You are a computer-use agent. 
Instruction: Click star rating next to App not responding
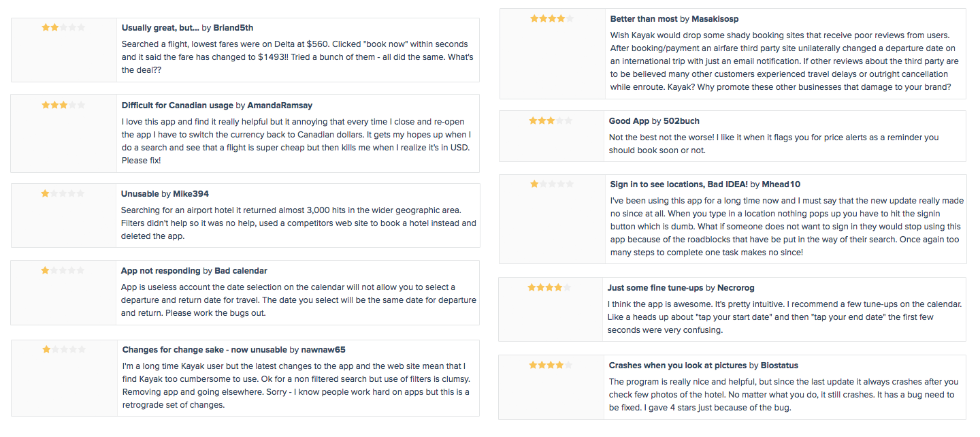(x=63, y=271)
